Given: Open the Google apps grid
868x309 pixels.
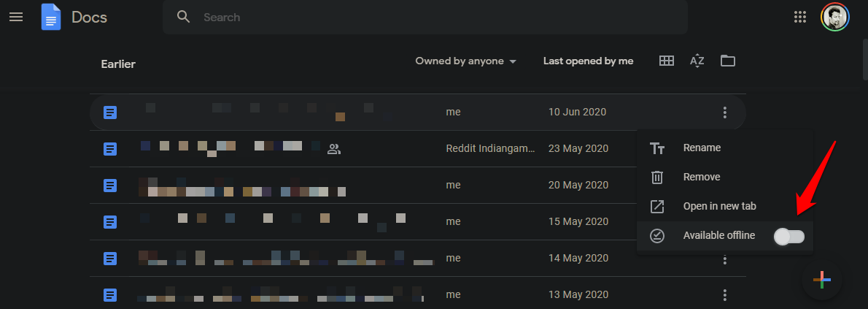Looking at the screenshot, I should pos(800,18).
